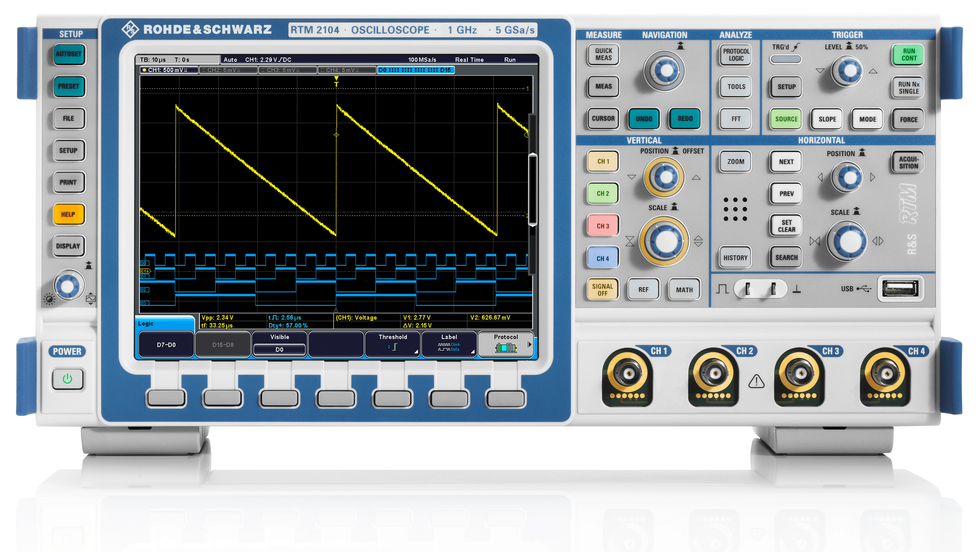
Task: Click the TOOLS button
Action: point(736,87)
